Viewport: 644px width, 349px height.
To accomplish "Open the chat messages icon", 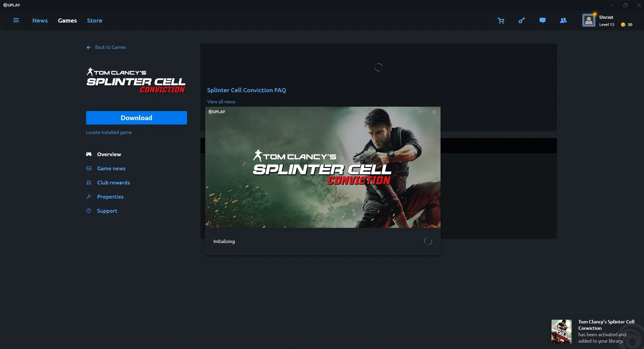I will (x=542, y=21).
